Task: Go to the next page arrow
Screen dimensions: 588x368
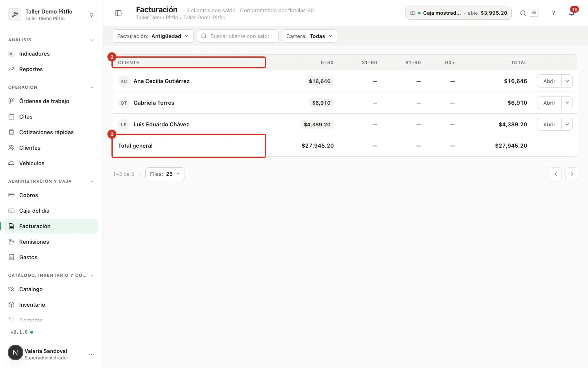Action: click(x=572, y=174)
